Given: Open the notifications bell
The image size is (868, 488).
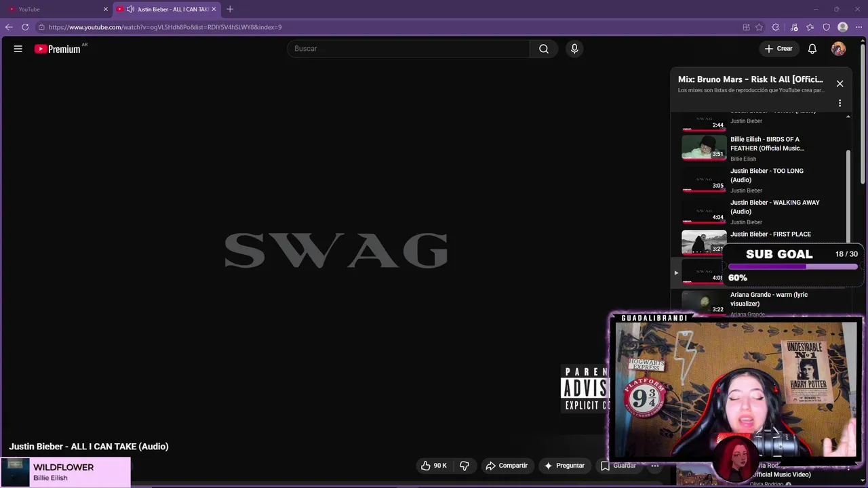Looking at the screenshot, I should (x=812, y=49).
